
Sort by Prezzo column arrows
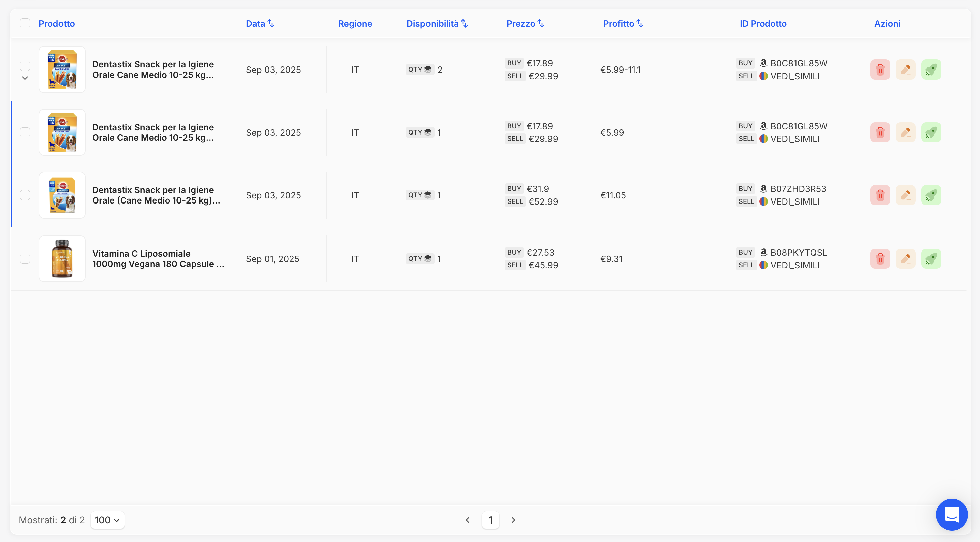pos(540,24)
